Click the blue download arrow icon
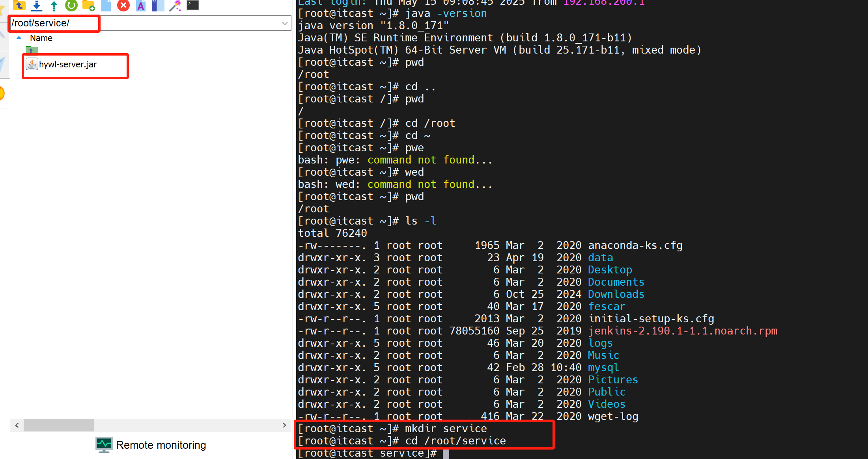The image size is (868, 459). pos(37,5)
